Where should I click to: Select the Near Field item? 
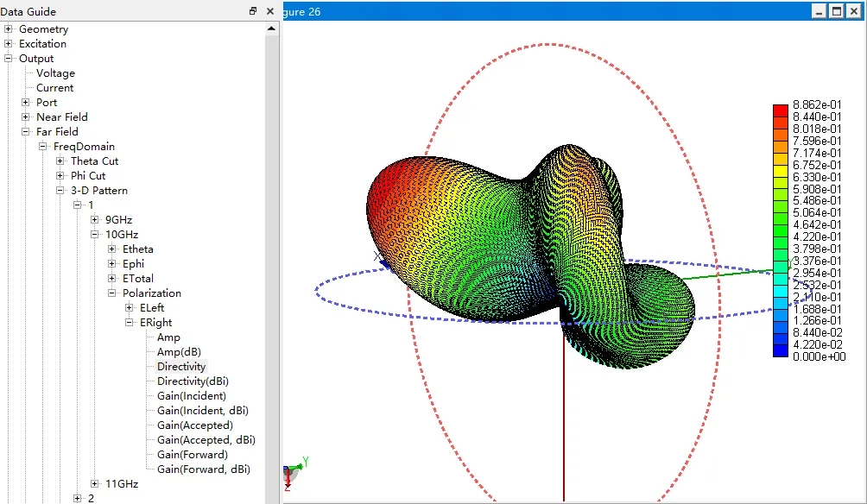61,117
